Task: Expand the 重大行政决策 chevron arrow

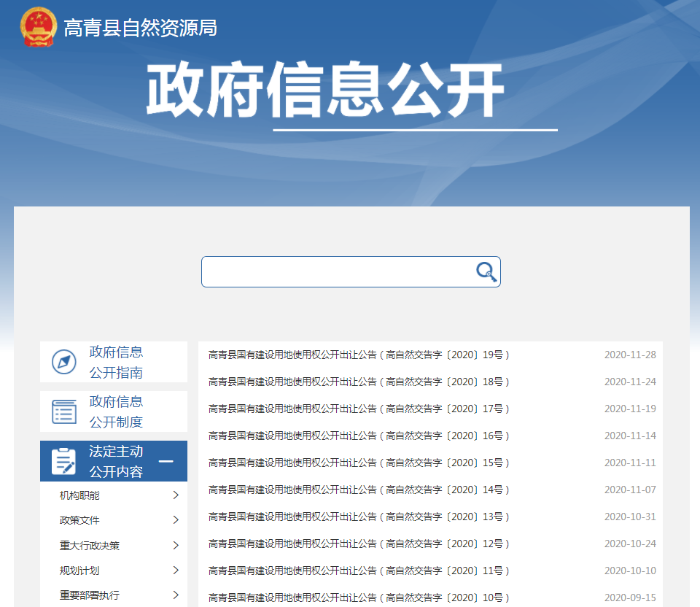Action: point(176,545)
